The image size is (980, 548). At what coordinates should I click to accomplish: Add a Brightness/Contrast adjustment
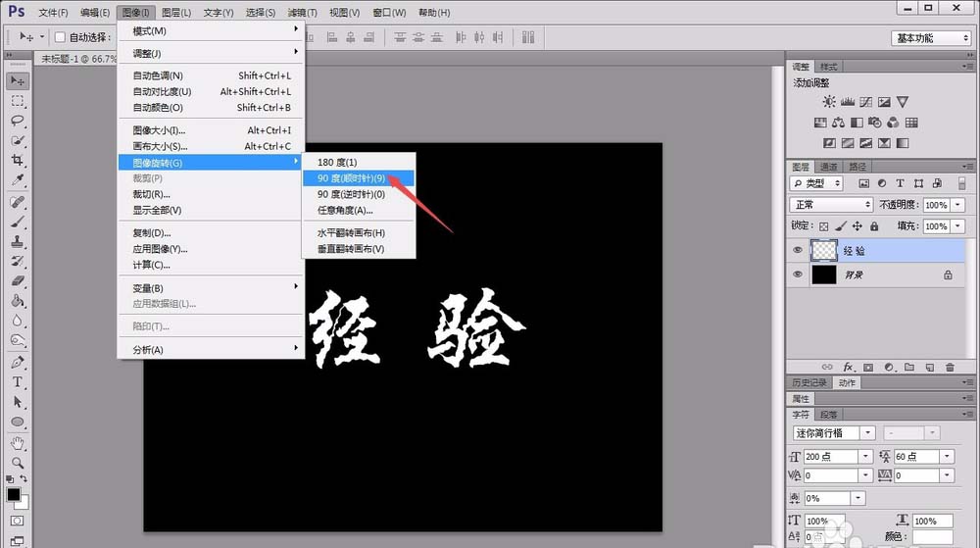pos(829,102)
